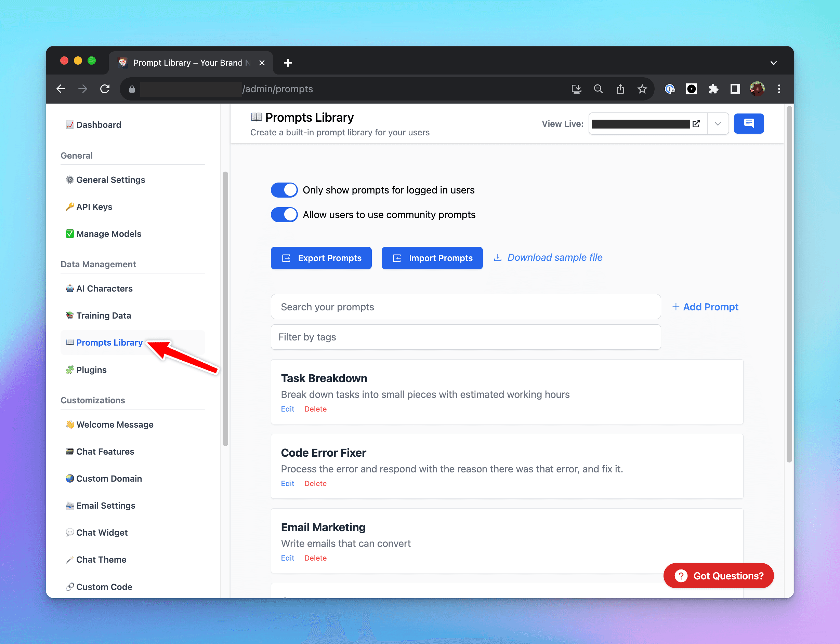The width and height of the screenshot is (840, 644).
Task: Open the Plugins section
Action: (x=91, y=370)
